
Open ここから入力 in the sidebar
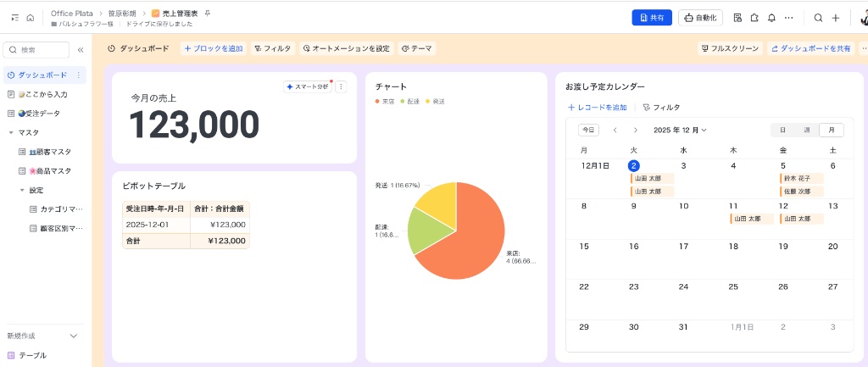(x=42, y=94)
